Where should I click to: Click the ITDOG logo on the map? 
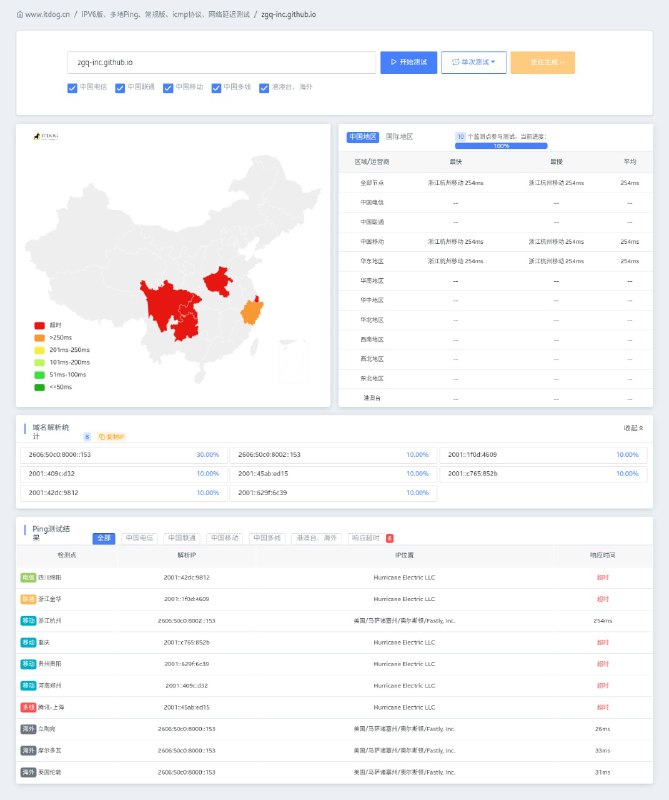point(46,137)
